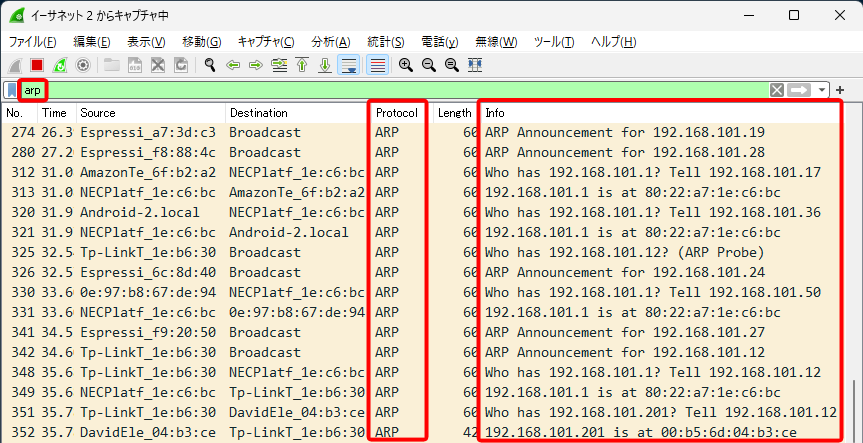
Task: Select packet 321 destined to Android-2.local
Action: (422, 233)
